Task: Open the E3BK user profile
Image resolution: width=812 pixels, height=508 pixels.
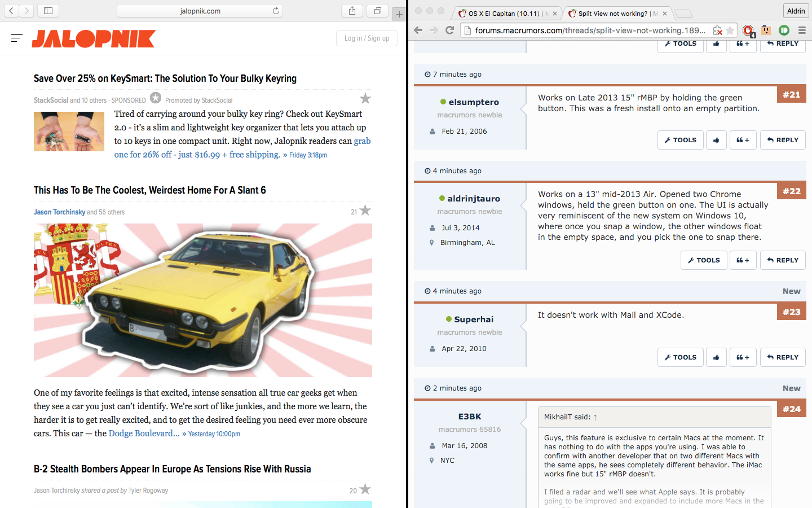Action: pos(470,417)
